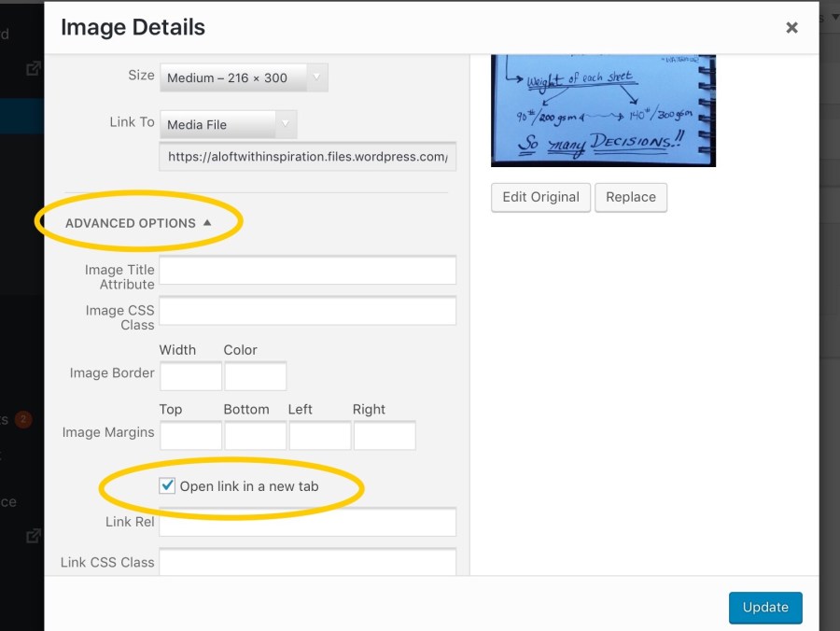The width and height of the screenshot is (840, 631).
Task: Open the Size dropdown showing Medium – 216 × 300
Action: click(244, 77)
